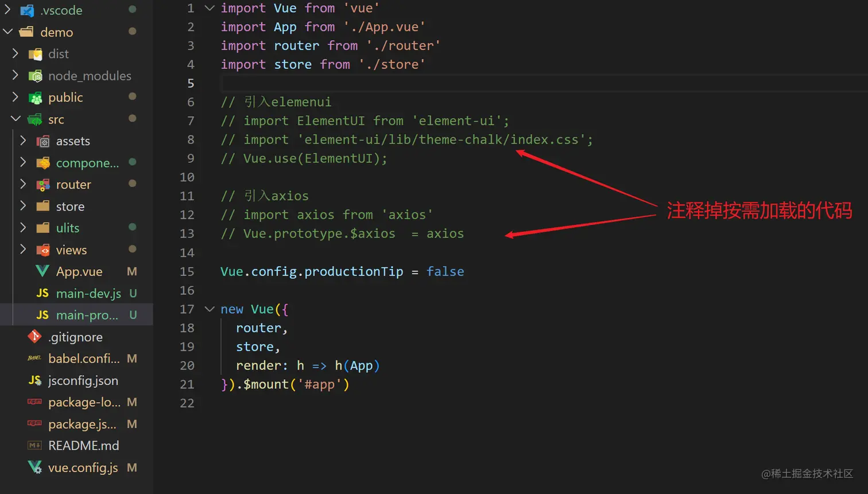Image resolution: width=868 pixels, height=494 pixels.
Task: Open .gitignore file
Action: (x=76, y=337)
